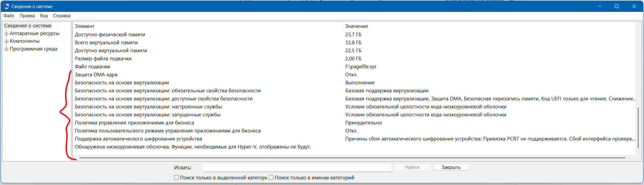The width and height of the screenshot is (644, 185).
Task: Select Компоненты in the tree
Action: [25, 41]
